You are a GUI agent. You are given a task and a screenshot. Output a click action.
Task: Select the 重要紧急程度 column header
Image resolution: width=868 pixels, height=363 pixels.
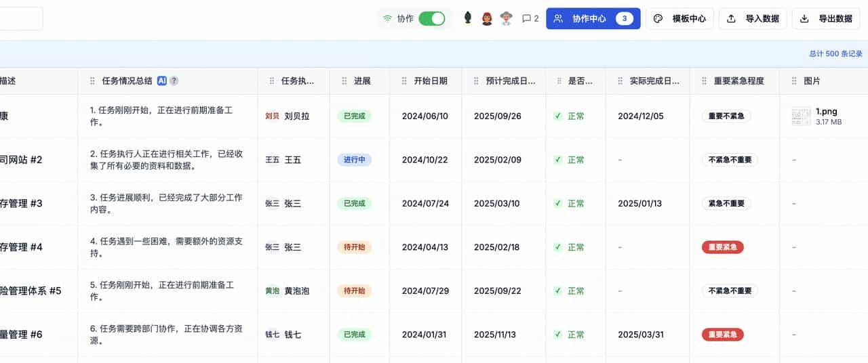pyautogui.click(x=734, y=81)
